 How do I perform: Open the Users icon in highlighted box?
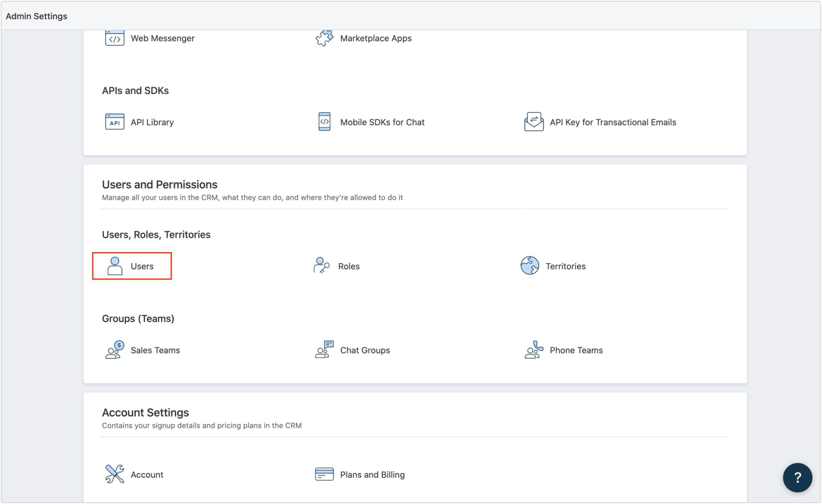(115, 266)
